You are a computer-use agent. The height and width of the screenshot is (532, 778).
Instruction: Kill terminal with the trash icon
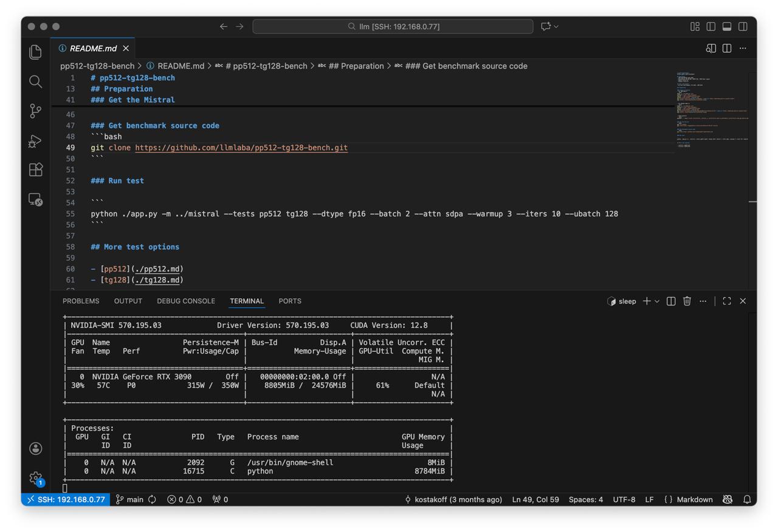(x=687, y=301)
